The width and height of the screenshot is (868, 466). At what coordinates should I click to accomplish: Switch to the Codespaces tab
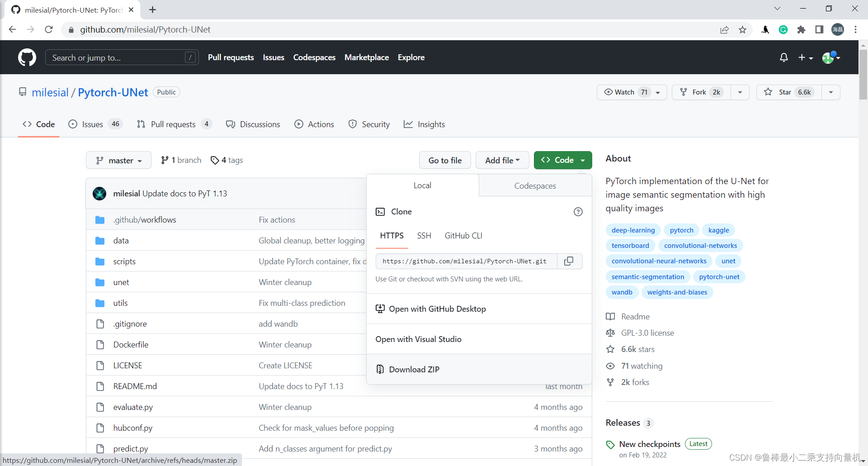pyautogui.click(x=535, y=185)
